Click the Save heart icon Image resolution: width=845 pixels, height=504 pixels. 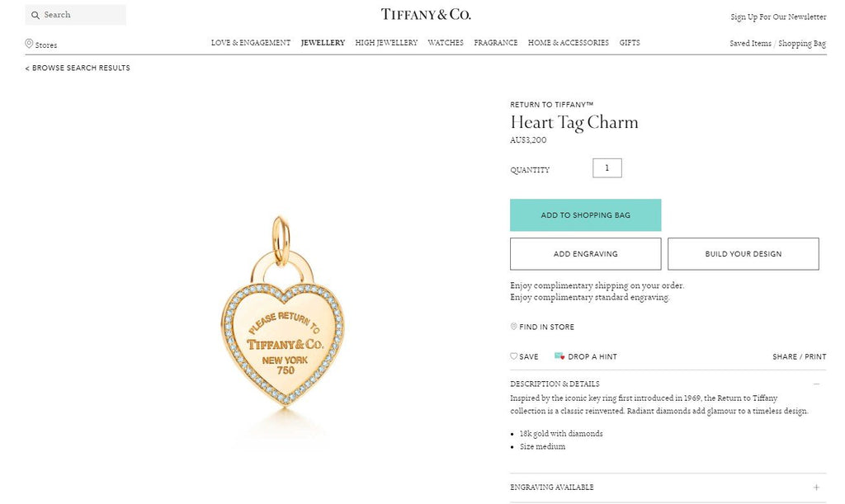coord(513,356)
